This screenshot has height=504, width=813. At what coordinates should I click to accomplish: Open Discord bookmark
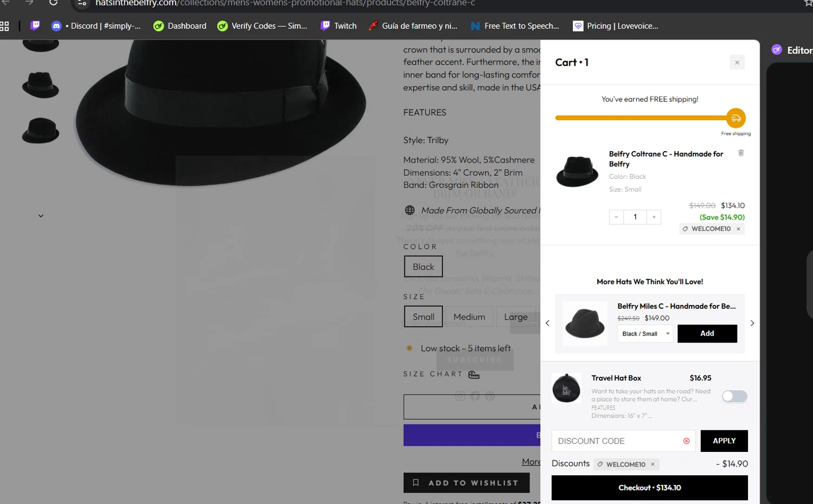pyautogui.click(x=96, y=25)
